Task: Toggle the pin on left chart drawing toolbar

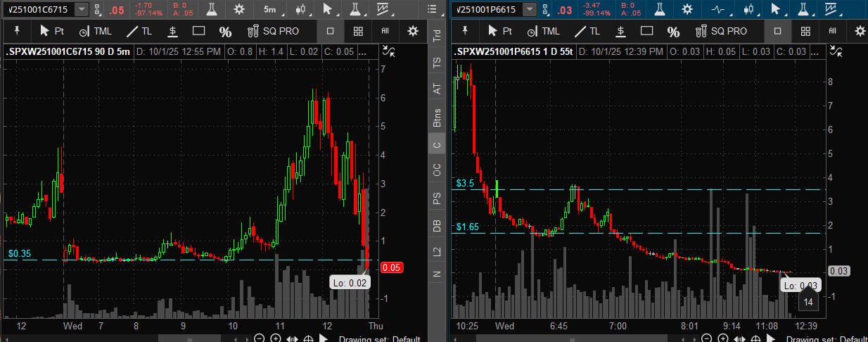Action: coord(17,31)
